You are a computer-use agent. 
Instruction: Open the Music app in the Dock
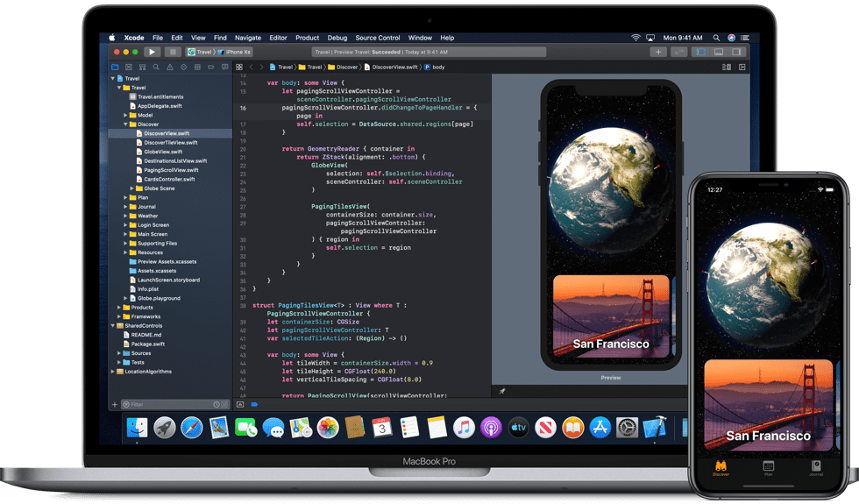tap(464, 428)
